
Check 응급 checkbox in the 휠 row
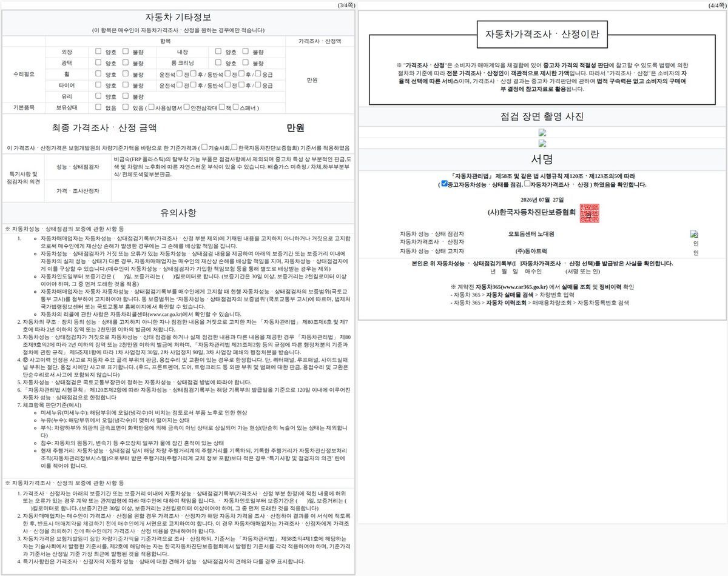pyautogui.click(x=258, y=74)
